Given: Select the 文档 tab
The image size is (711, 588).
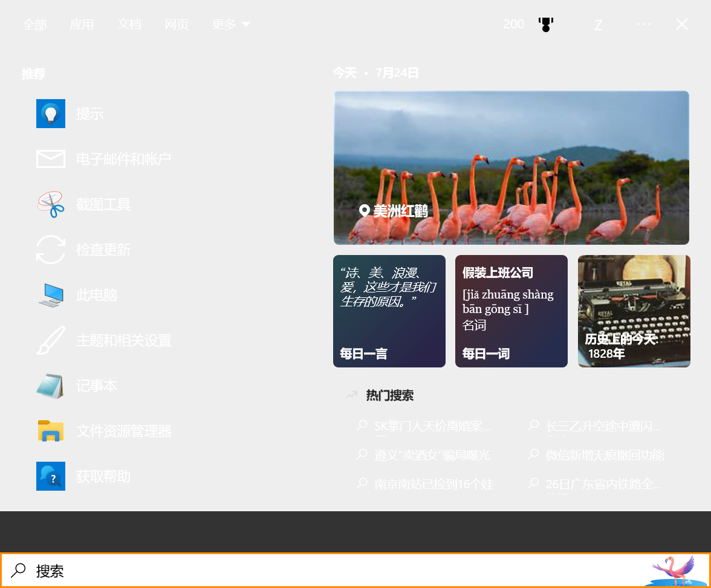Looking at the screenshot, I should (129, 25).
